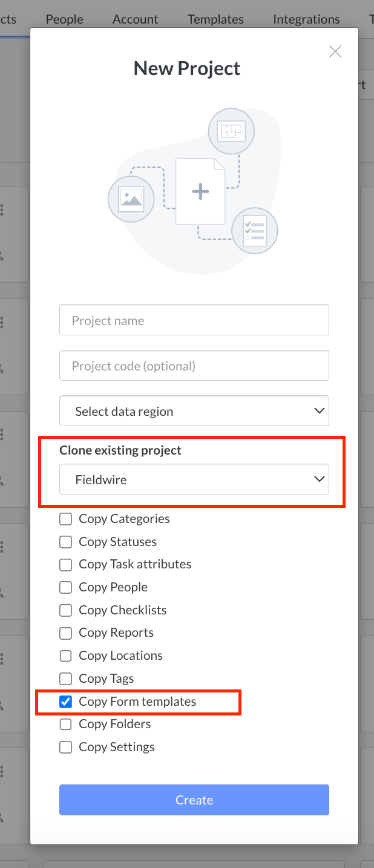
Task: Switch to the People tab
Action: [64, 19]
